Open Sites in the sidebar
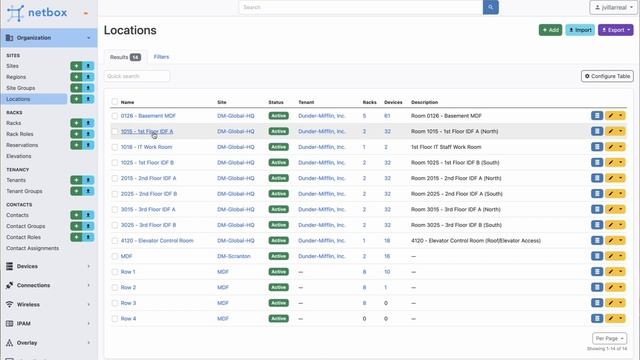Viewport: 640px width, 360px height. tap(12, 66)
